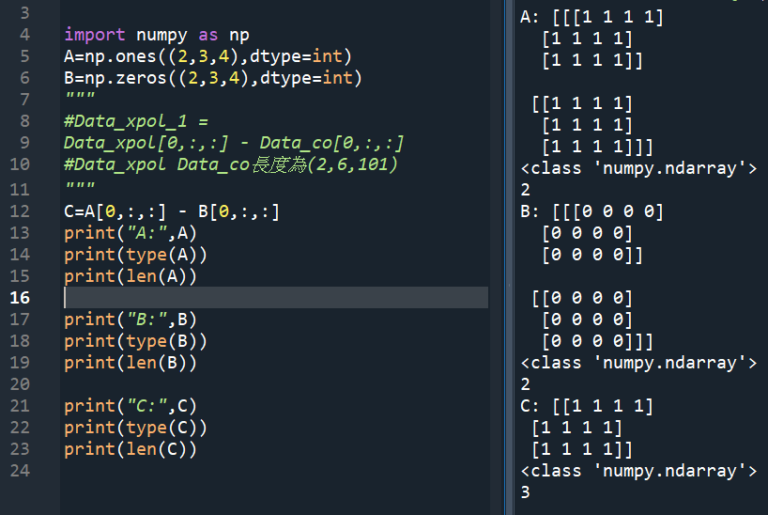Click print("B:",B) statement
The height and width of the screenshot is (515, 768).
(x=130, y=319)
